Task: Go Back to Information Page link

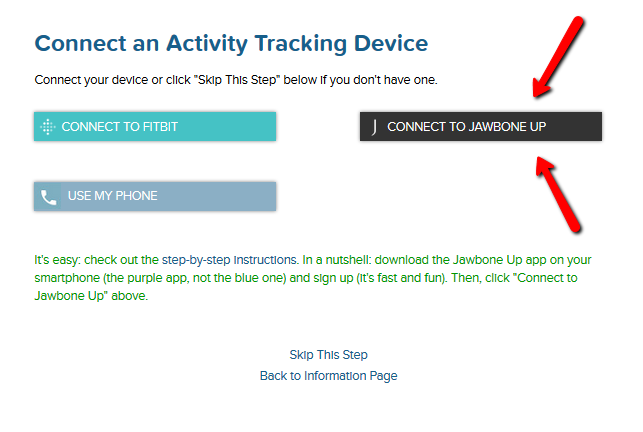Action: pos(328,376)
